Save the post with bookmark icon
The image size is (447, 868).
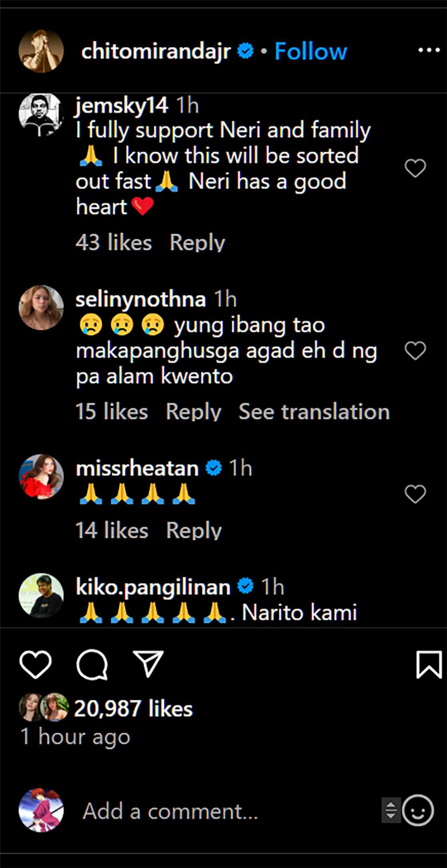coord(429,665)
